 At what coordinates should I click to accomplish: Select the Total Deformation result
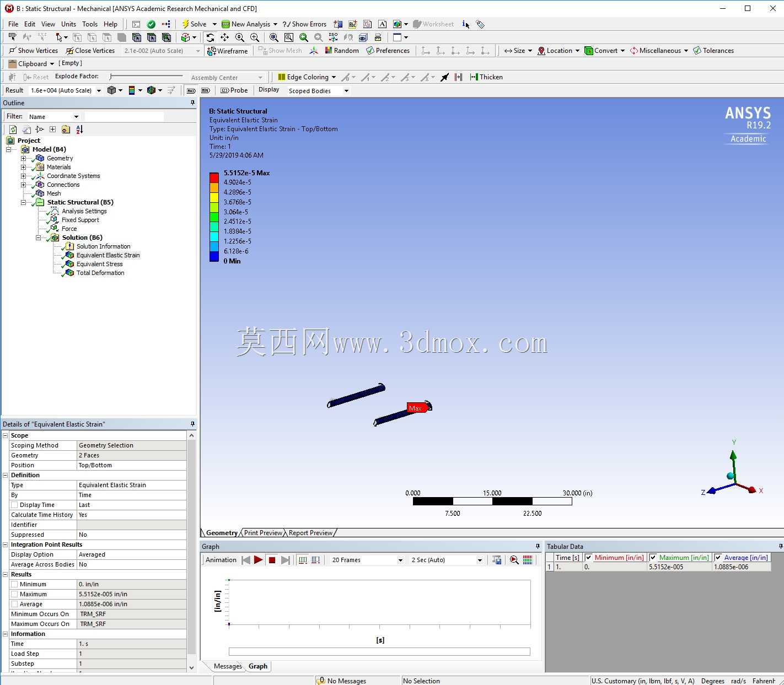(x=100, y=273)
